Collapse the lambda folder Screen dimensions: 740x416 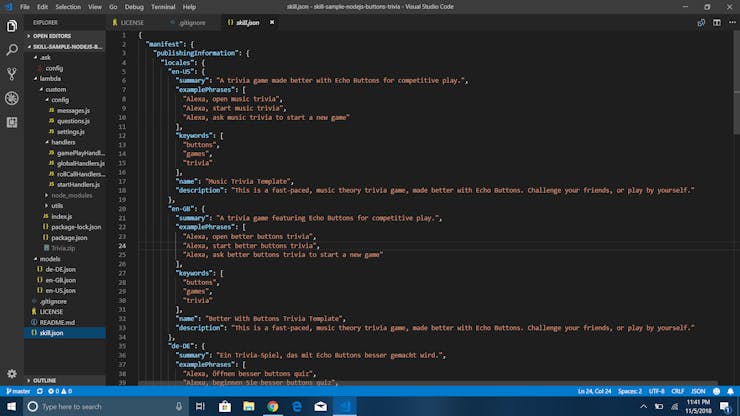coord(50,78)
